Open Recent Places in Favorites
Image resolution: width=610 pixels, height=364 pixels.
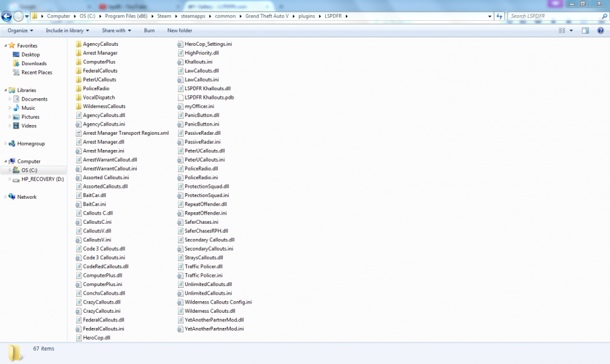[37, 73]
